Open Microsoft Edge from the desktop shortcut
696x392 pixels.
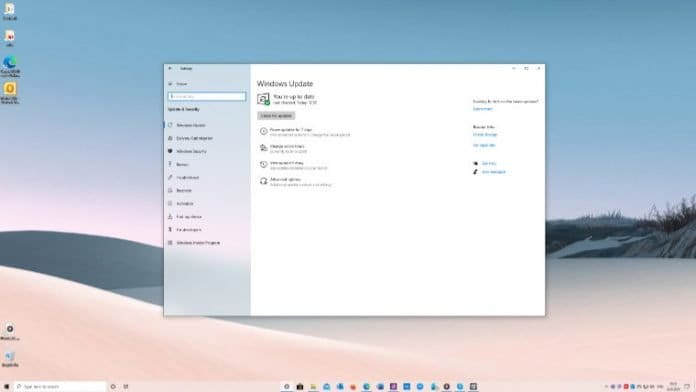(x=10, y=67)
